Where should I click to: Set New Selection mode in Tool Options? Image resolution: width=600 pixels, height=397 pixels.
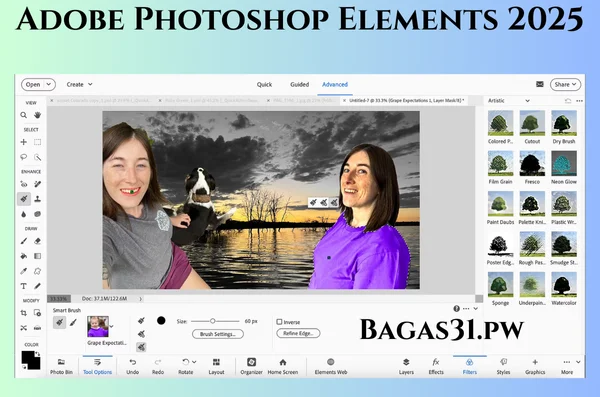coord(141,320)
